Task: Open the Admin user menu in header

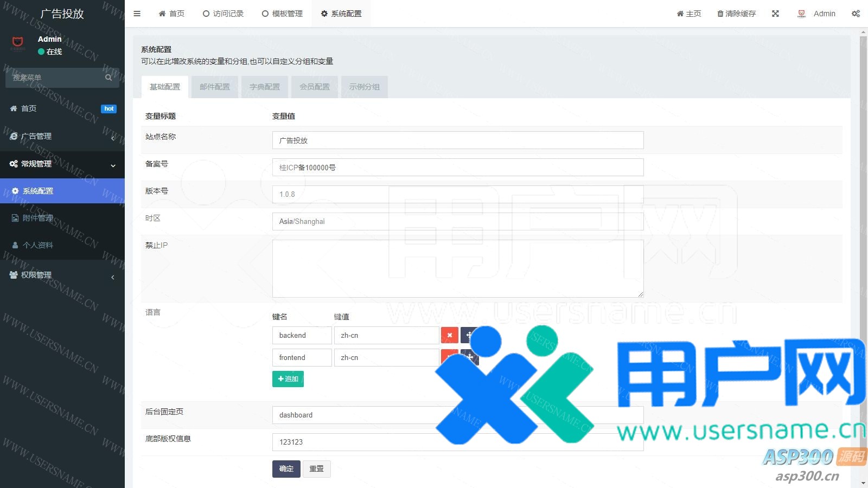Action: 816,14
